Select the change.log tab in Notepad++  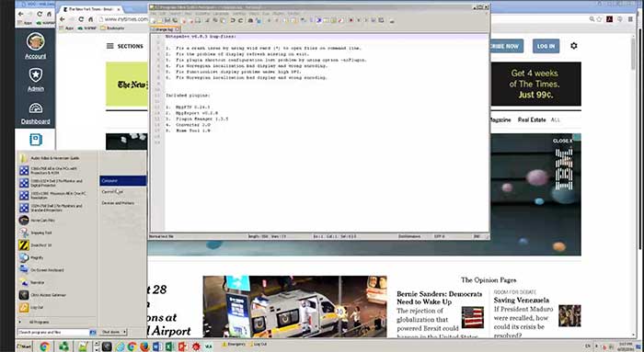pyautogui.click(x=165, y=29)
